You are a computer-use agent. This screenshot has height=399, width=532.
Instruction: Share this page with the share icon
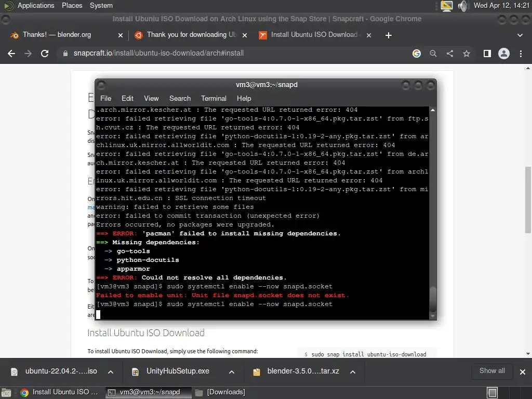[450, 54]
